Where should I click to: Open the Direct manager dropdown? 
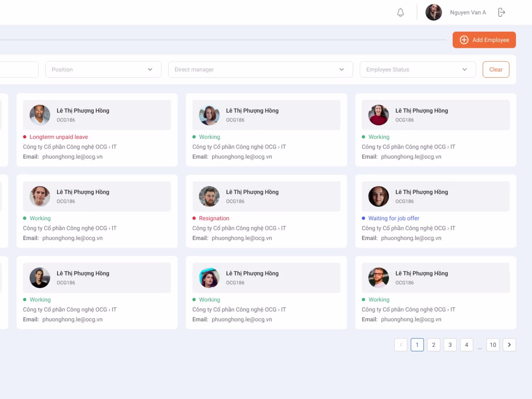pos(260,69)
